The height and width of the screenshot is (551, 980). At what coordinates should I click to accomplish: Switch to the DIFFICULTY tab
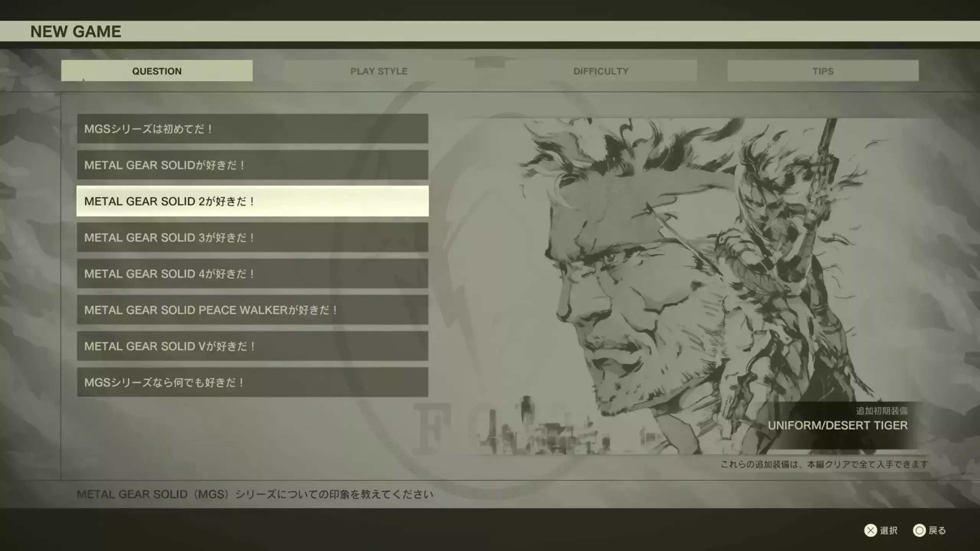[599, 71]
